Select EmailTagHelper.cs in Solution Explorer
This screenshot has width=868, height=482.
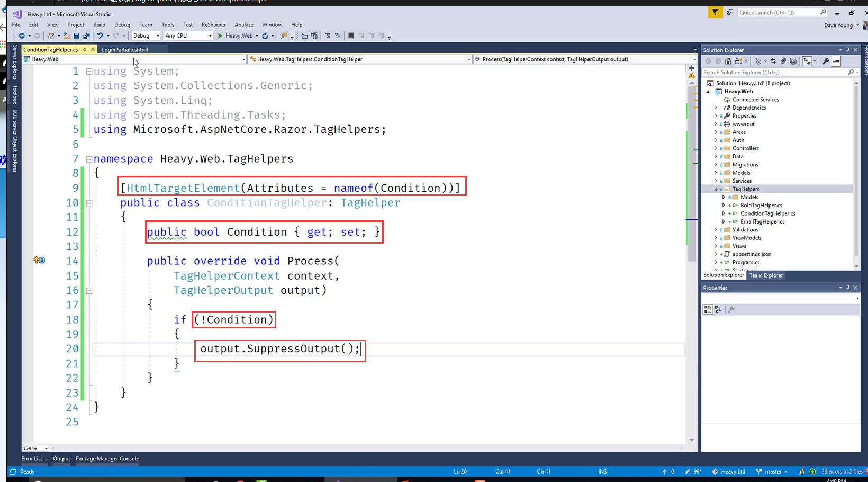coord(762,221)
